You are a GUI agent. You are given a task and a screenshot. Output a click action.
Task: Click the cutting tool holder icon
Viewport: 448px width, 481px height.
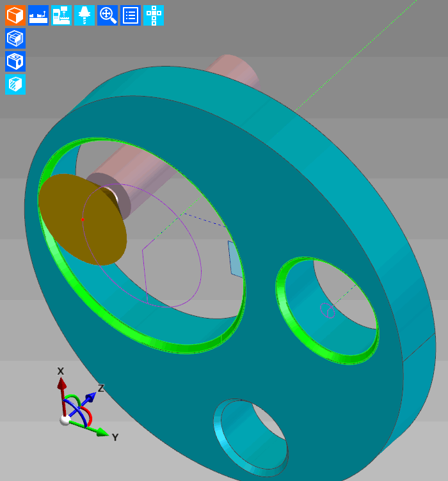(84, 15)
